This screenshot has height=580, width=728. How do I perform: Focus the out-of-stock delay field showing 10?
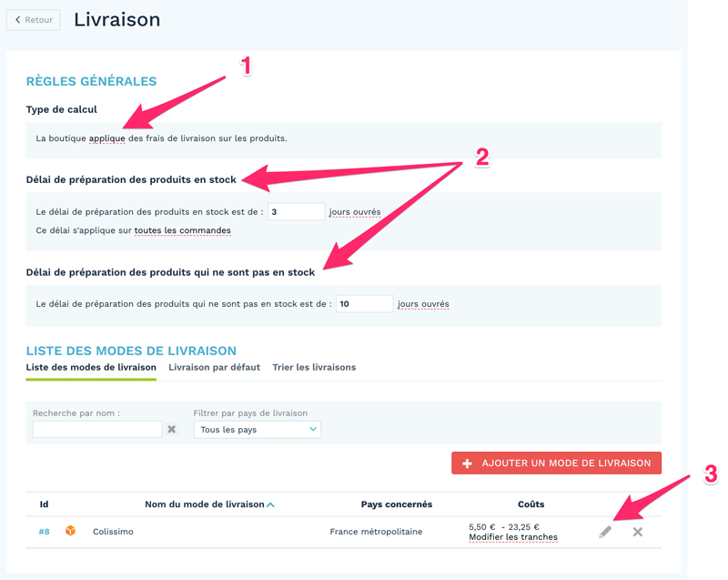tap(365, 304)
